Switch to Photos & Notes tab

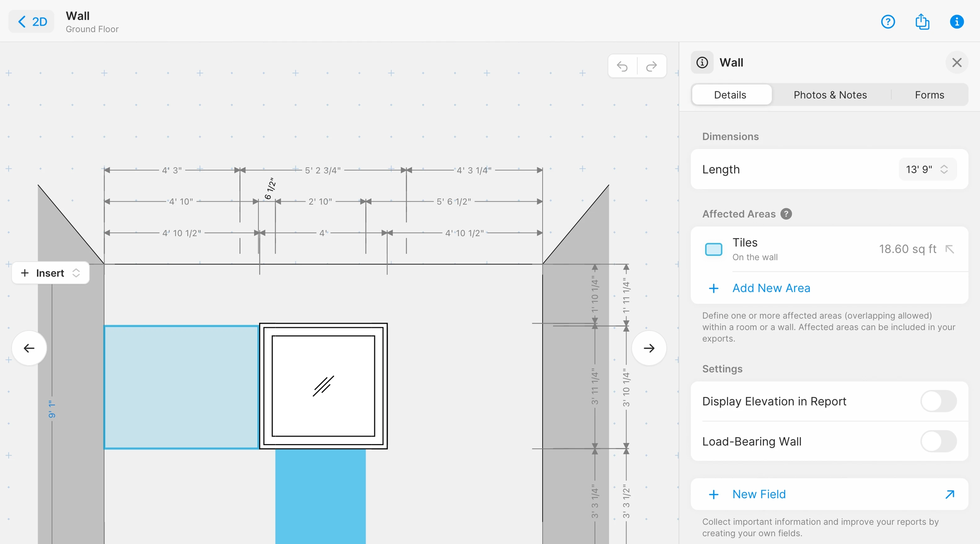click(830, 95)
